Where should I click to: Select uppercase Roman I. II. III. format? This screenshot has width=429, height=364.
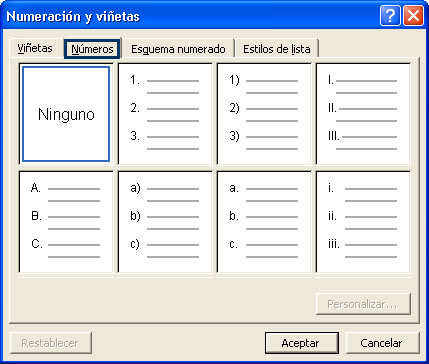(x=363, y=114)
